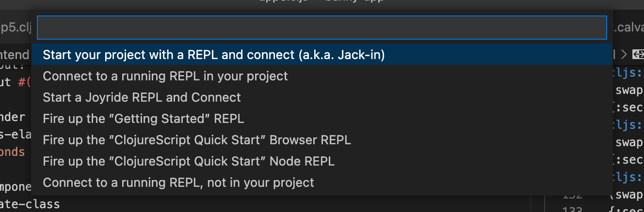Focus the quick pick search input box
This screenshot has height=212, width=644.
point(322,28)
